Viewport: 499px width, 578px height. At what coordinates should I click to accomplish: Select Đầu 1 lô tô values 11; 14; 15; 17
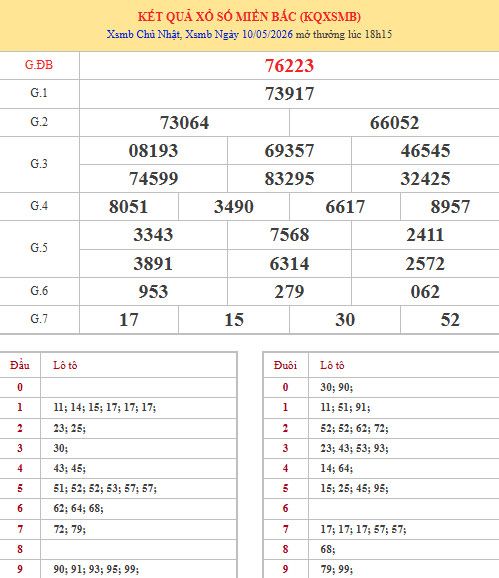(x=105, y=407)
